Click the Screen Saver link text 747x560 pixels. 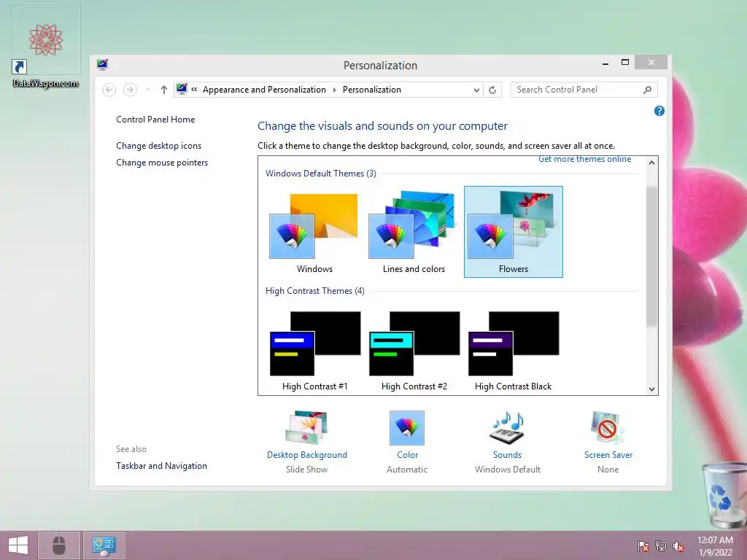(x=608, y=455)
